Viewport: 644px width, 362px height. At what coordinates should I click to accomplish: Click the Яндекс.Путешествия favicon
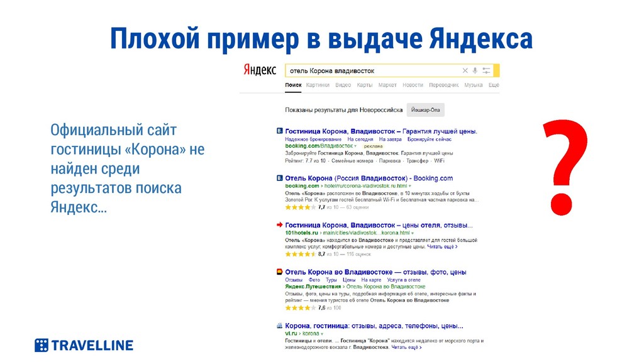coord(280,271)
